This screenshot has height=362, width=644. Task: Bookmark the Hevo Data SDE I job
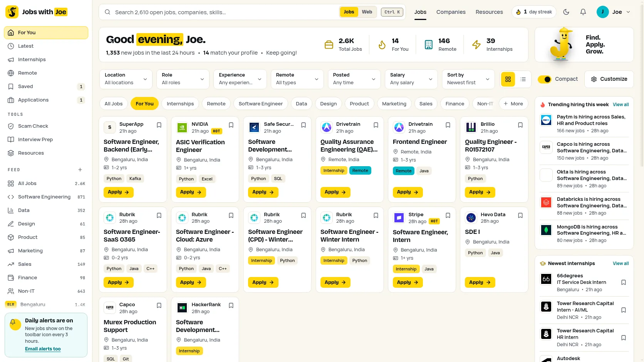pos(520,215)
